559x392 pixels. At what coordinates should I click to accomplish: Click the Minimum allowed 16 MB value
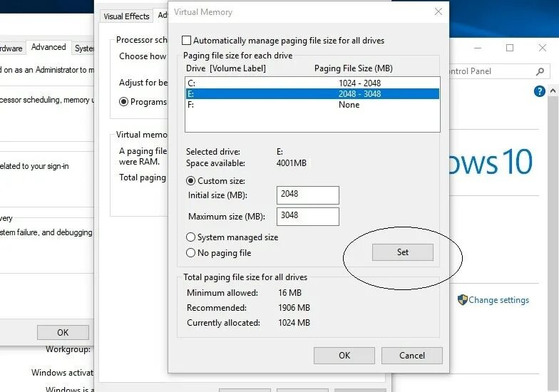pos(289,292)
